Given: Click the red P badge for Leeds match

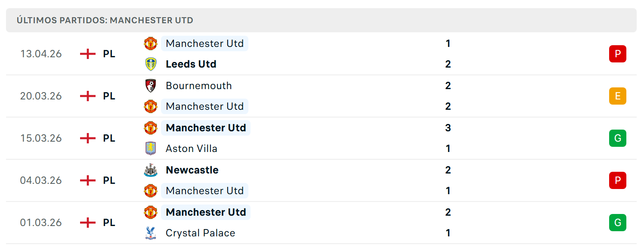Looking at the screenshot, I should (x=618, y=54).
